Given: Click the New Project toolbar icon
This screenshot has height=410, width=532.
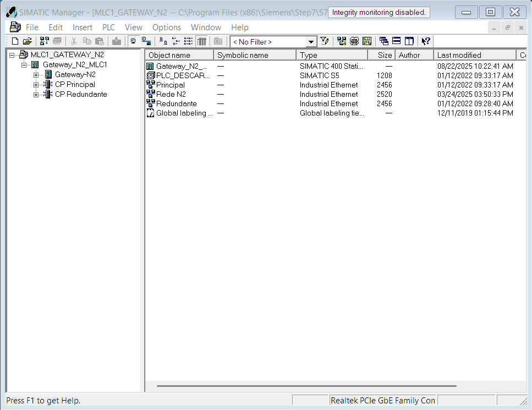Looking at the screenshot, I should coord(15,41).
